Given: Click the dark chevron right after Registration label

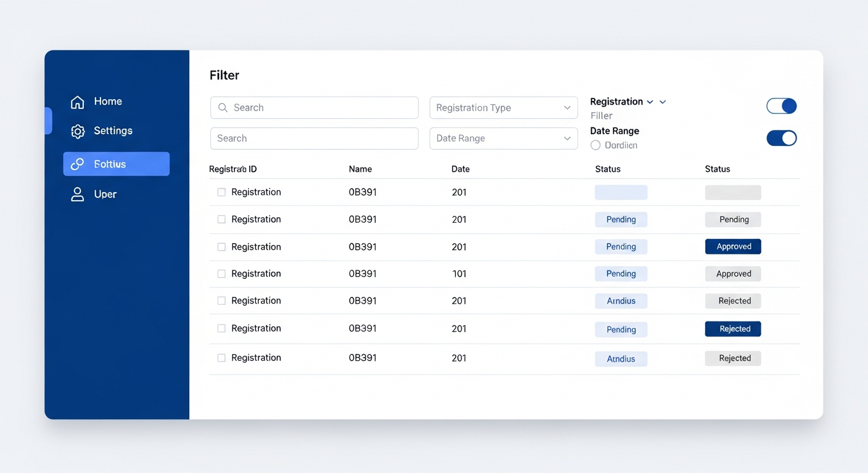Looking at the screenshot, I should (650, 102).
